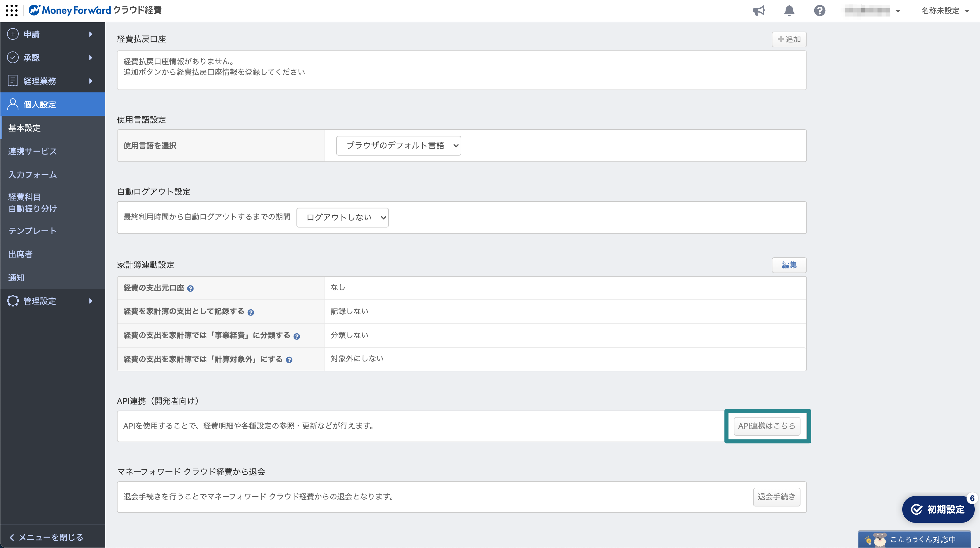Open the auto-logout period dropdown

342,218
